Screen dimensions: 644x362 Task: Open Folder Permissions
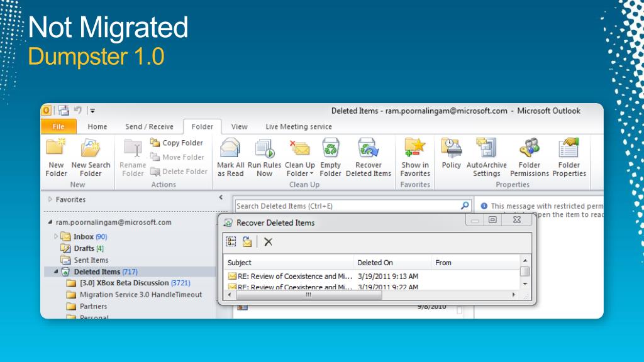[x=530, y=158]
